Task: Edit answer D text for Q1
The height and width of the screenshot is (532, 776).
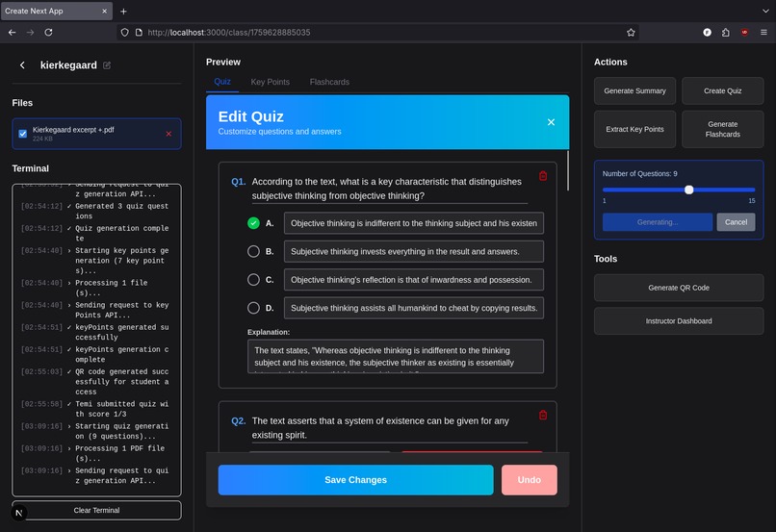Action: click(414, 308)
